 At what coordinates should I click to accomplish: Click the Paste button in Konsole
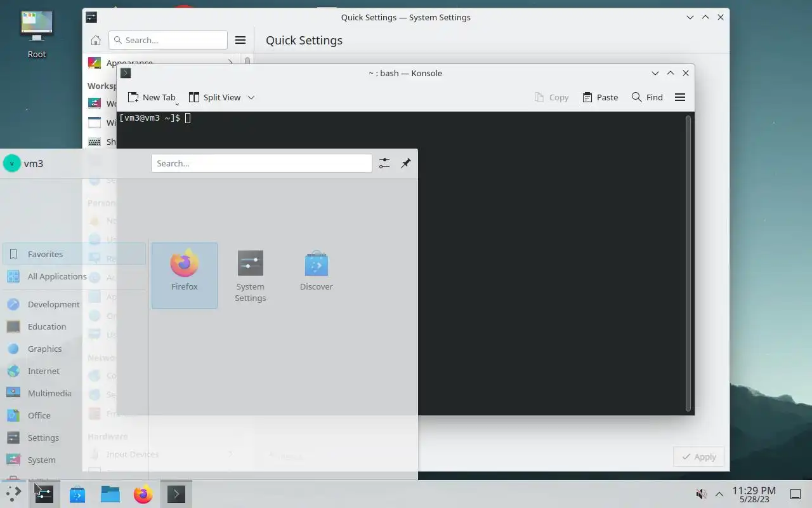tap(600, 97)
